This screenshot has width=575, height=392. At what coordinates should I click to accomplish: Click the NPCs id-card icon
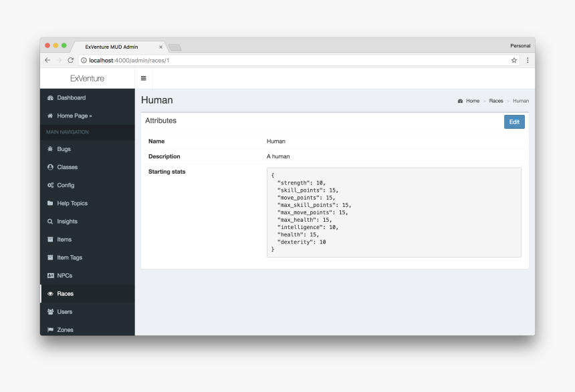pyautogui.click(x=51, y=276)
